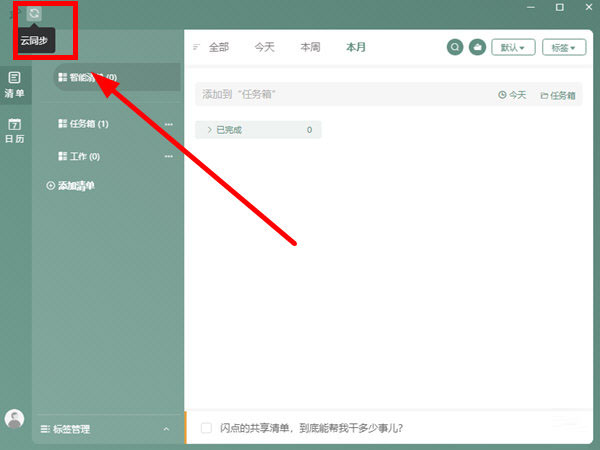Select the 全部 tab
Screen dimensions: 600x450
click(x=219, y=47)
